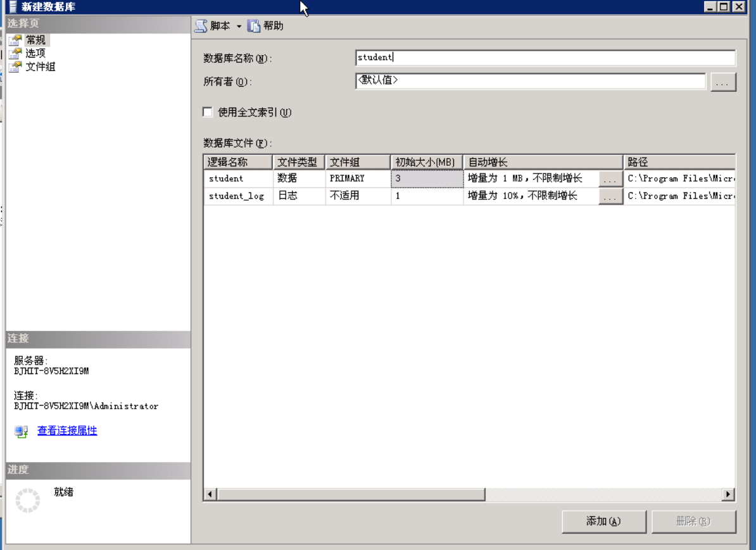Select the 日志 file type cell
This screenshot has height=550, width=756.
coord(299,196)
